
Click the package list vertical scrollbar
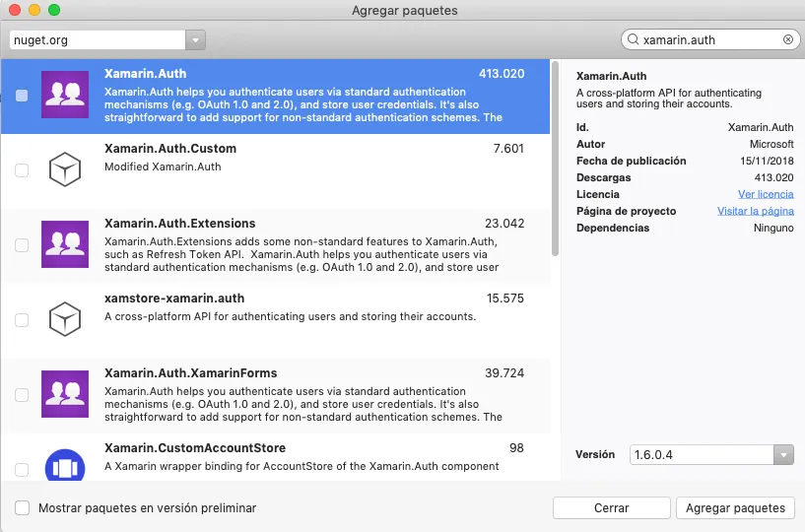tap(555, 159)
